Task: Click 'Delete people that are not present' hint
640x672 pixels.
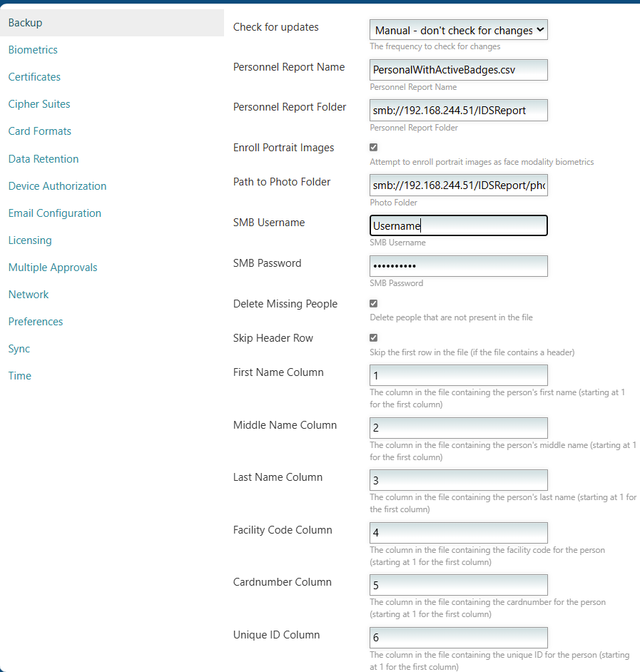Action: [x=452, y=317]
